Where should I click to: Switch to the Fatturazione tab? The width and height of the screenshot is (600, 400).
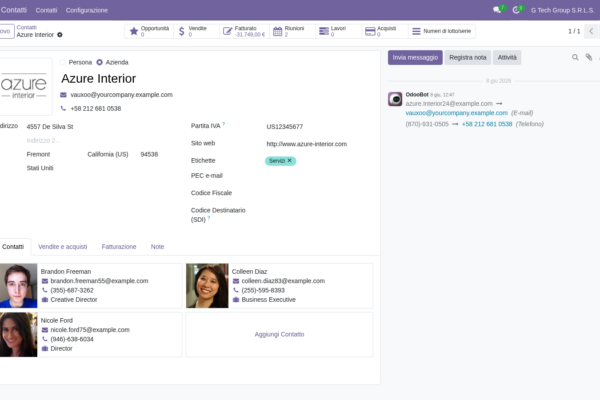point(119,247)
